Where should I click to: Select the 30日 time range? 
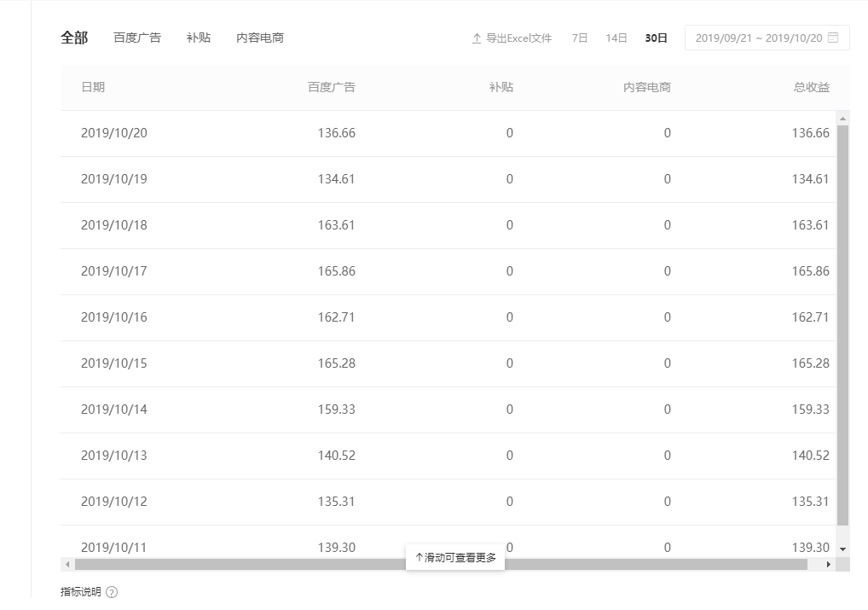coord(657,38)
